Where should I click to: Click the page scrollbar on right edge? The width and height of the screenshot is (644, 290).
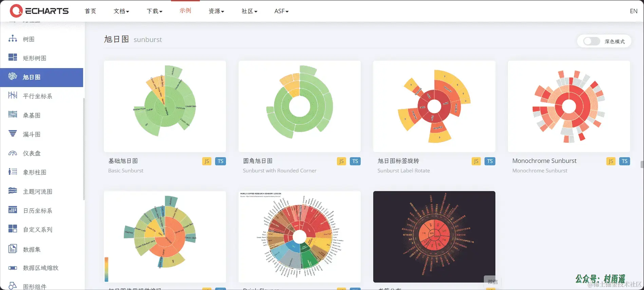642,165
